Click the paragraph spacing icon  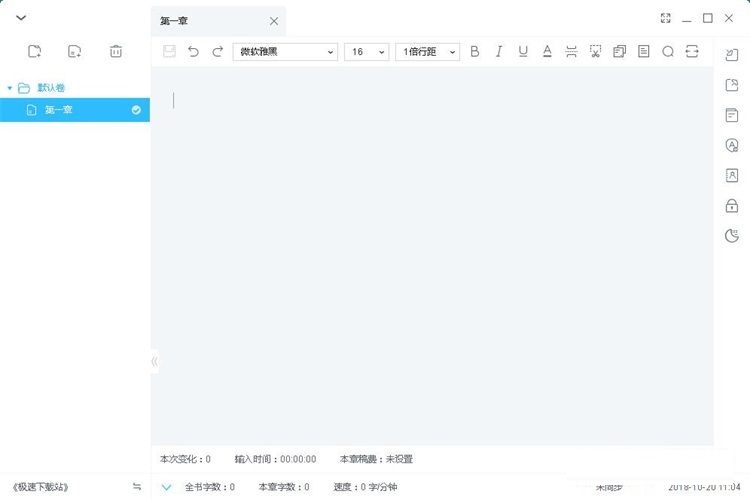pos(571,51)
